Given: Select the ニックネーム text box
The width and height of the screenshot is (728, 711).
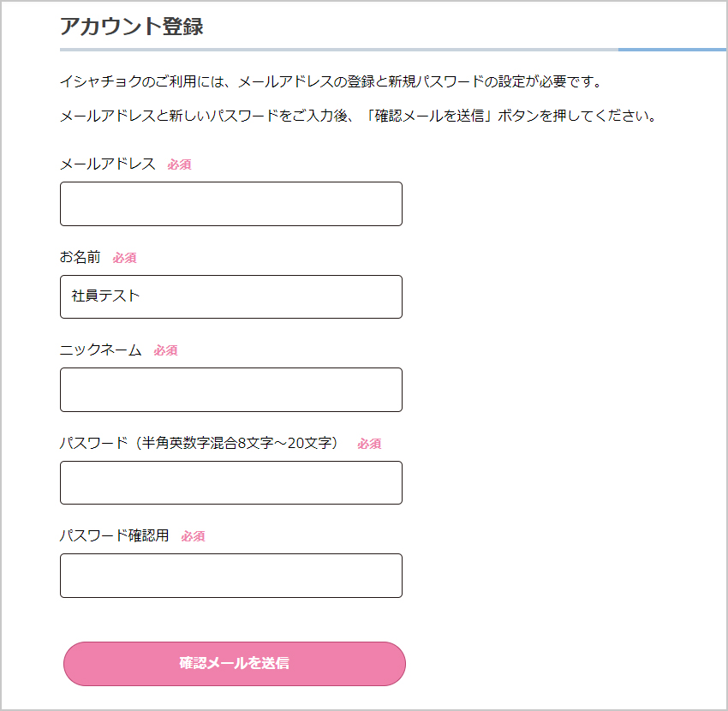Looking at the screenshot, I should [231, 390].
